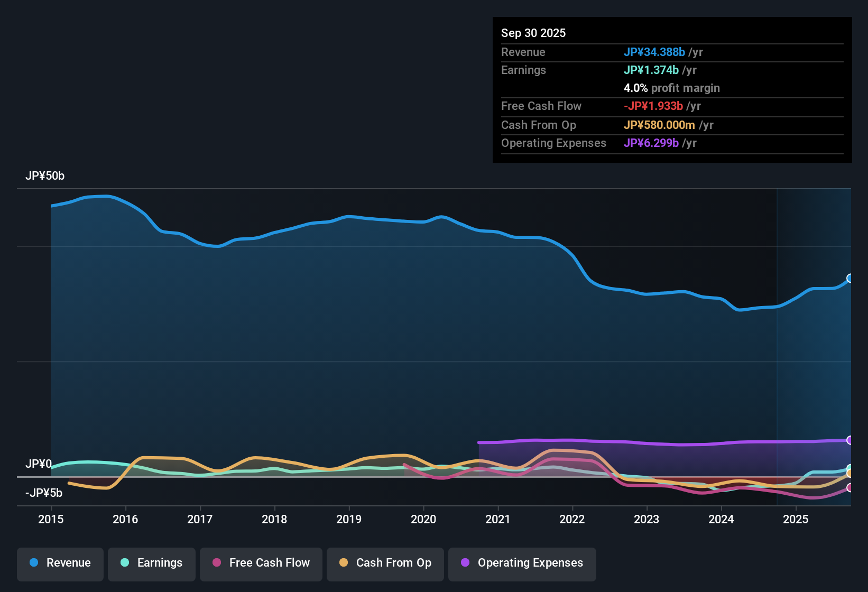Click the Operating Expenses endpoint marker
Image resolution: width=868 pixels, height=592 pixels.
[x=850, y=440]
